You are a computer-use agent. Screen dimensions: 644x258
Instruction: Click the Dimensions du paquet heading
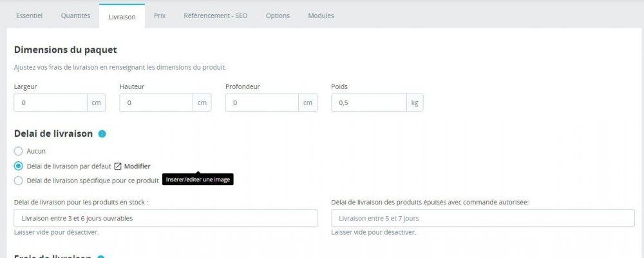click(x=65, y=50)
